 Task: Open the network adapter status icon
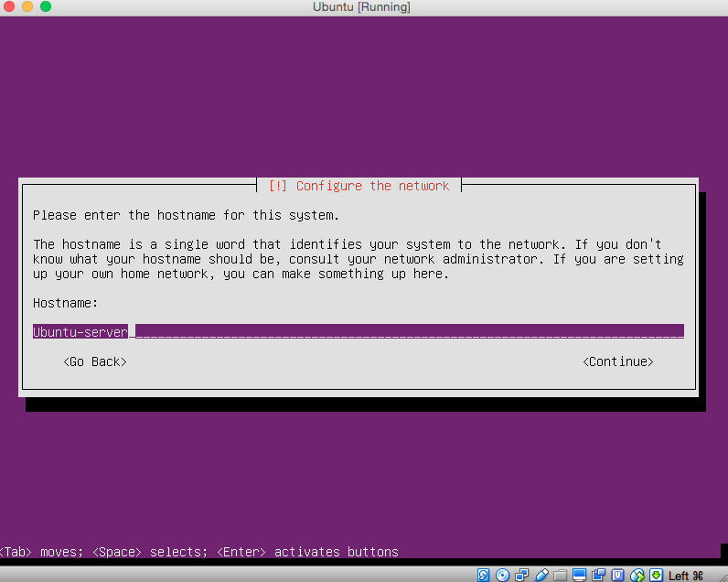coord(521,575)
